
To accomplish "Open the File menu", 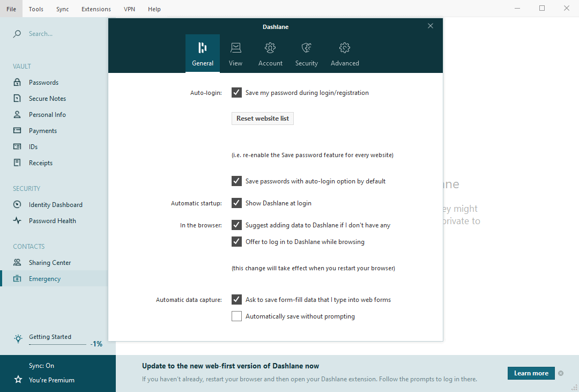I will pyautogui.click(x=11, y=9).
